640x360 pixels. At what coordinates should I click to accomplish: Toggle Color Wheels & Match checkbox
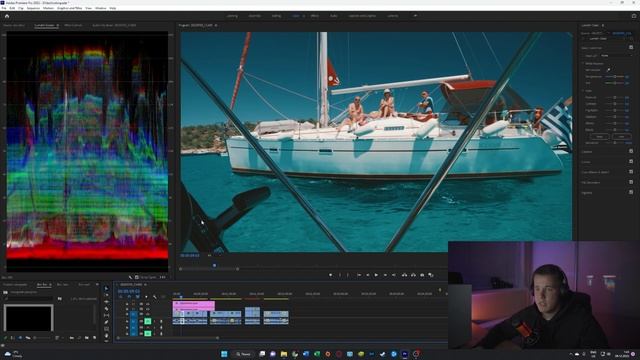(631, 172)
